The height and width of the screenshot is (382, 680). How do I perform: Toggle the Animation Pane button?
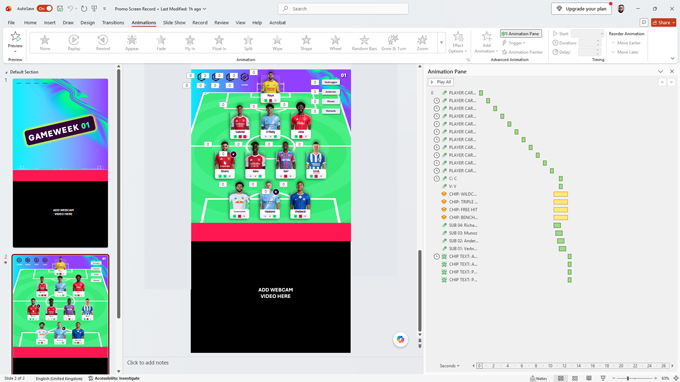[x=521, y=33]
